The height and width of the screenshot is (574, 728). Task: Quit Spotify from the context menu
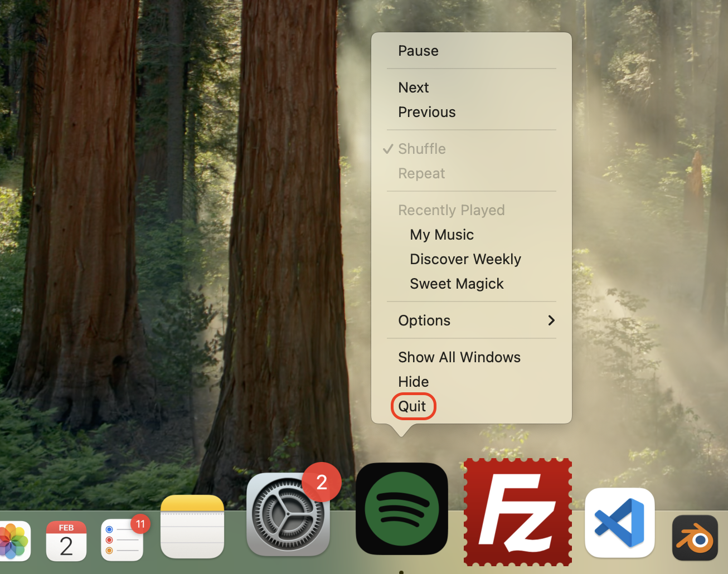(413, 406)
